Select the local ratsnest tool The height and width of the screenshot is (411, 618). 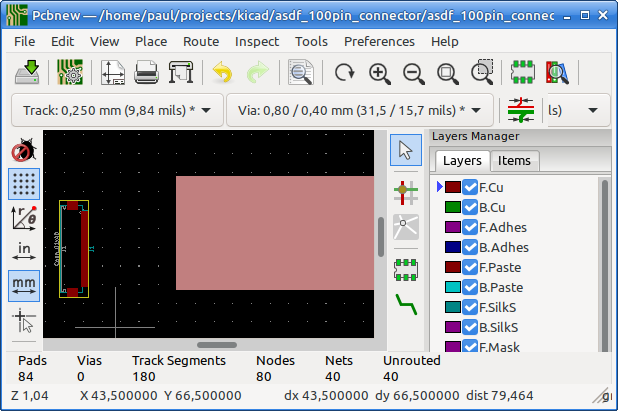coord(406,227)
